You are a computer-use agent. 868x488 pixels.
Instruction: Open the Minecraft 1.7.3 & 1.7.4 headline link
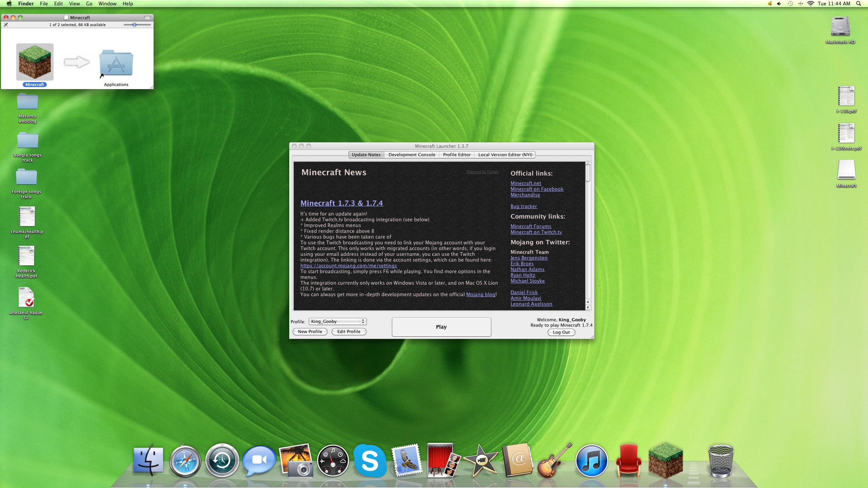[341, 203]
